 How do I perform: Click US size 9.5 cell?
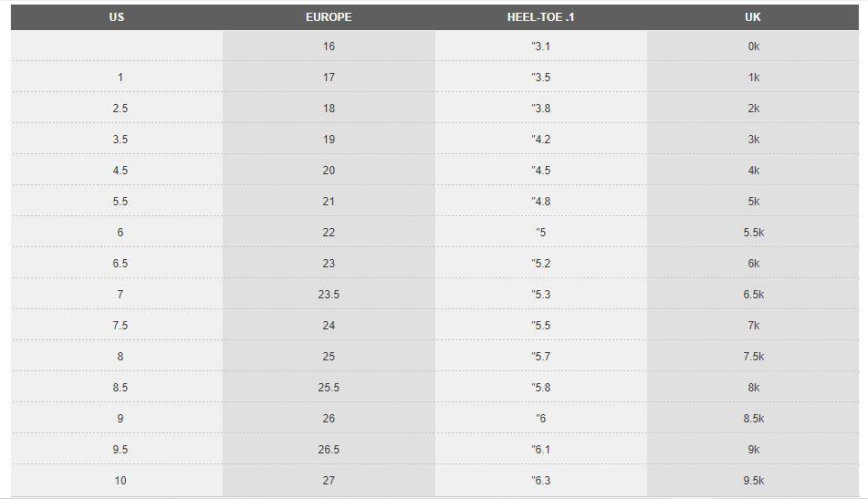(120, 450)
